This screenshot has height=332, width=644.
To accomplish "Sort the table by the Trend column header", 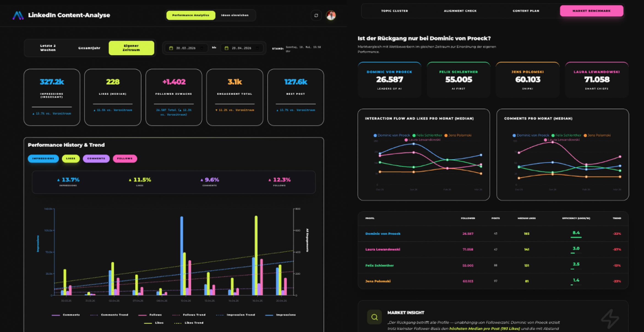I will pyautogui.click(x=617, y=218).
